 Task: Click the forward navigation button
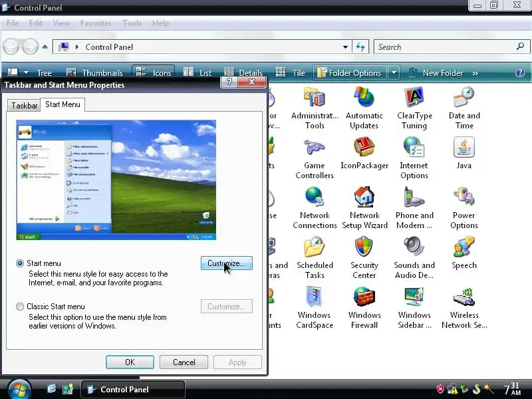(31, 47)
